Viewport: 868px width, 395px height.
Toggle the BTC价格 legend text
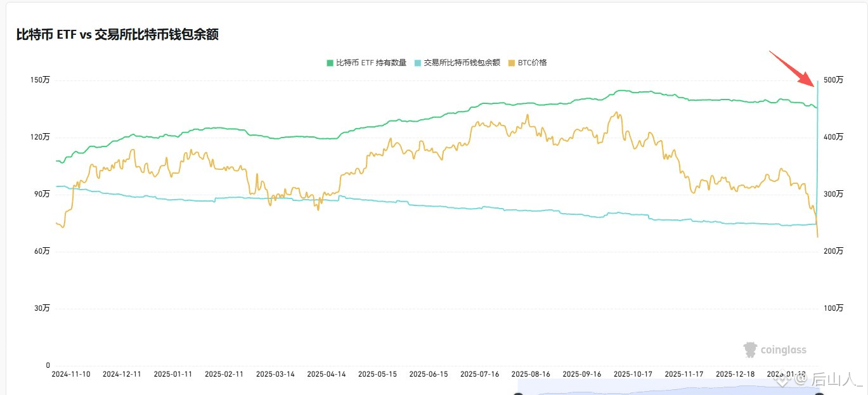(x=532, y=63)
